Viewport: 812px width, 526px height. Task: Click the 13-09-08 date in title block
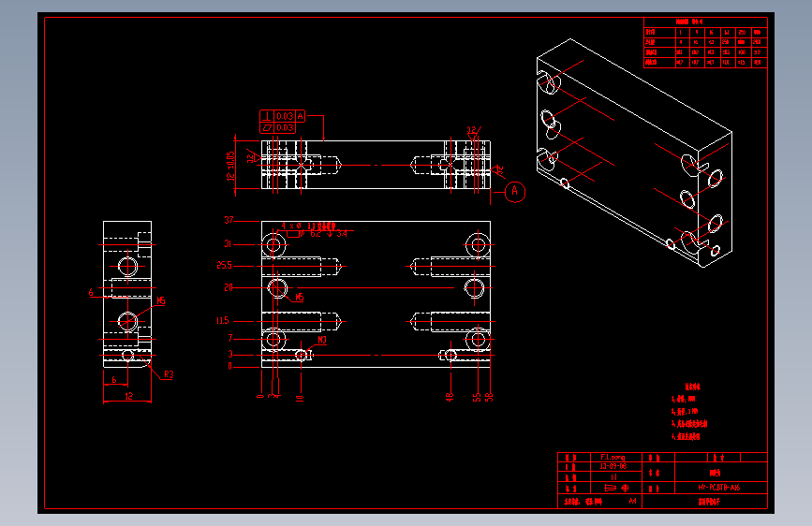point(613,466)
